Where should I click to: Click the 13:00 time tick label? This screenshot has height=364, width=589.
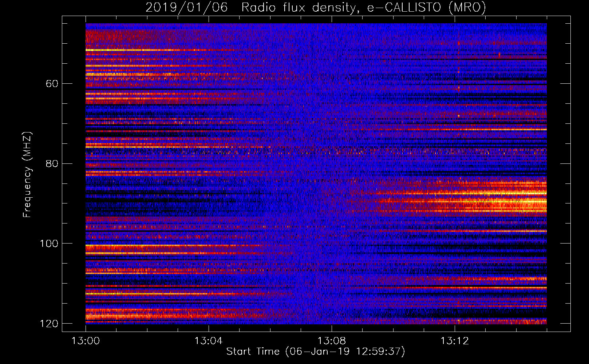(x=86, y=341)
